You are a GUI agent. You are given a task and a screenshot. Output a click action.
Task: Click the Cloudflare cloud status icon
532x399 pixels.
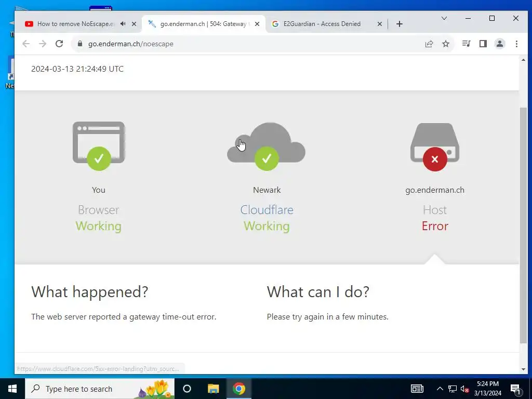(267, 147)
